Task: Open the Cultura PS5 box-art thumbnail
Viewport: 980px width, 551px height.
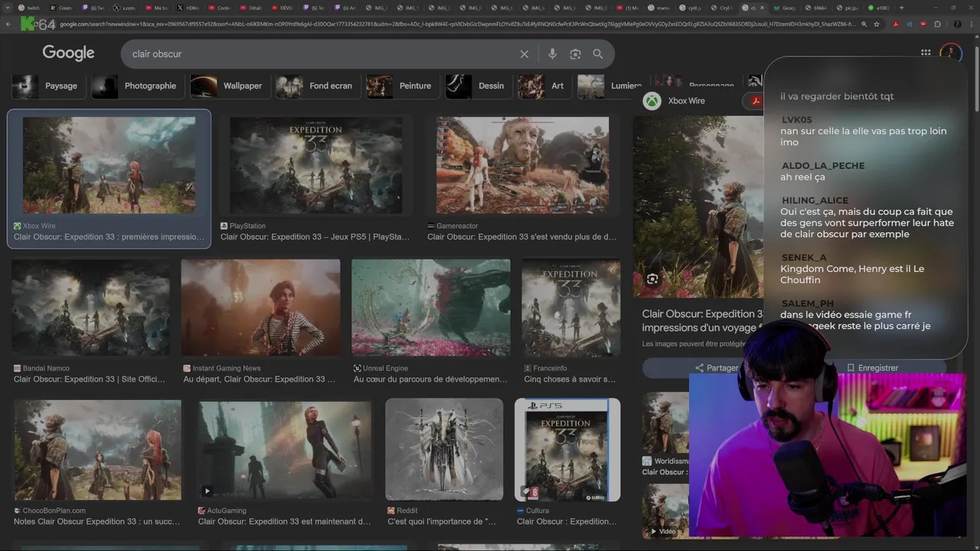Action: pyautogui.click(x=567, y=450)
